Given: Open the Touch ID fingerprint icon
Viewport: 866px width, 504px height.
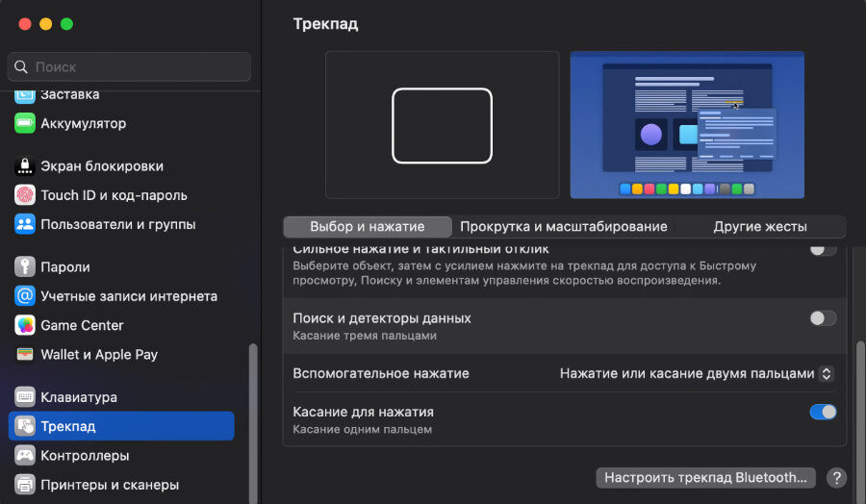Looking at the screenshot, I should pos(24,195).
